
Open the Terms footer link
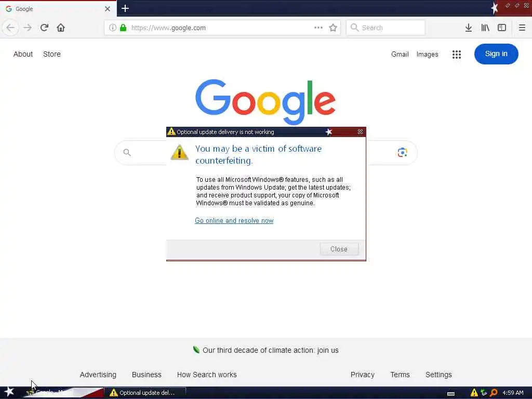tap(400, 375)
